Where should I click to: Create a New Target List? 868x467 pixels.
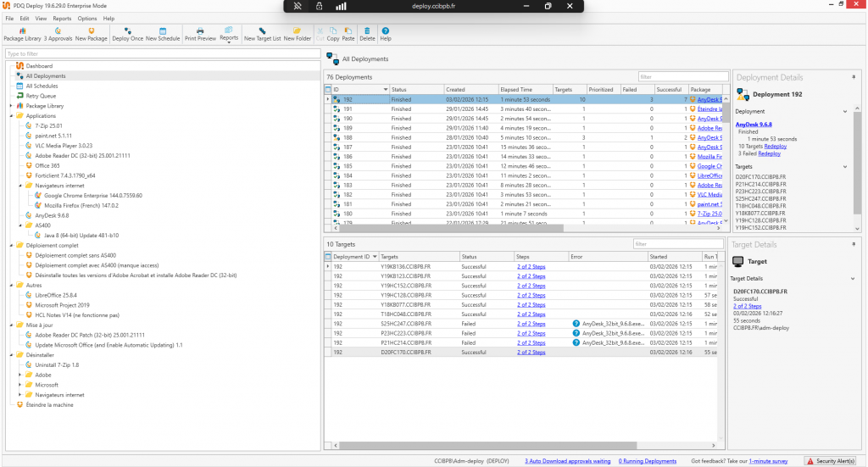[x=263, y=34]
